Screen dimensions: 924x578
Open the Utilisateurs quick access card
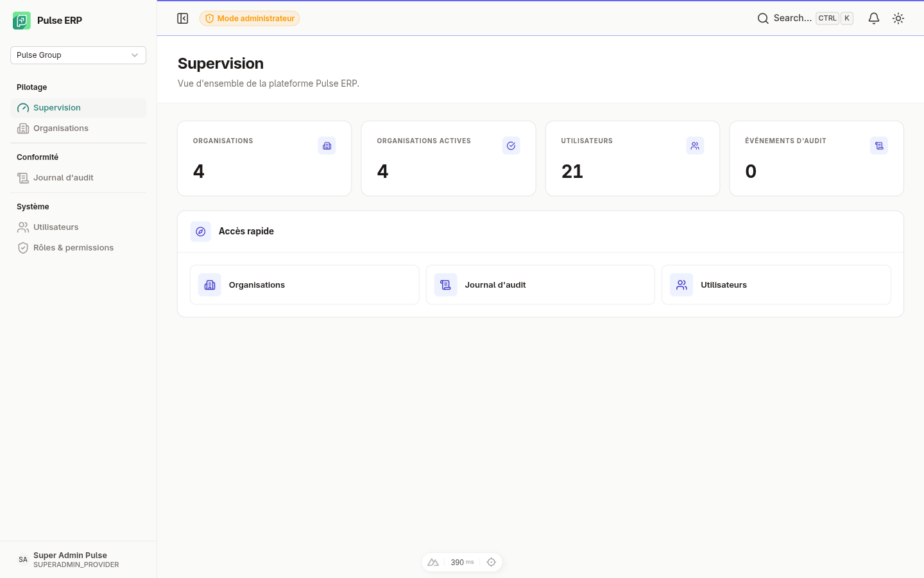[776, 285]
